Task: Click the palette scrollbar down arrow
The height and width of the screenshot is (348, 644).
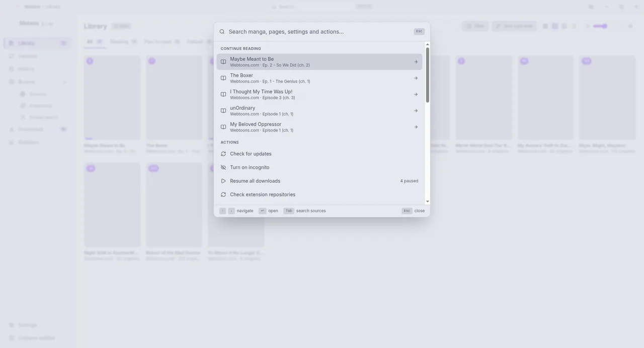Action: 428,201
